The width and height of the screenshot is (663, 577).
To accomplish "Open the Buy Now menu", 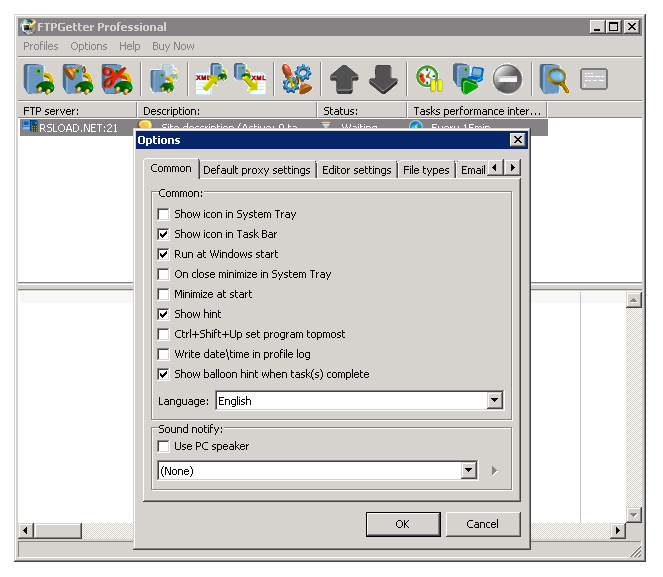I will click(x=173, y=46).
